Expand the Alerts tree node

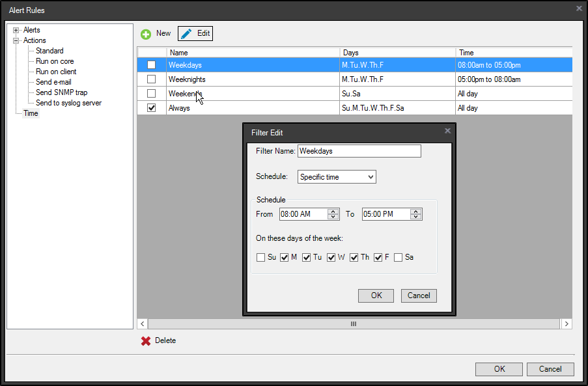point(16,30)
